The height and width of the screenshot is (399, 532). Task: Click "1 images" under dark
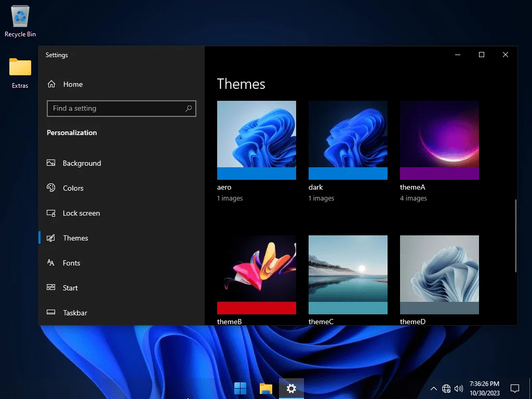pyautogui.click(x=321, y=198)
